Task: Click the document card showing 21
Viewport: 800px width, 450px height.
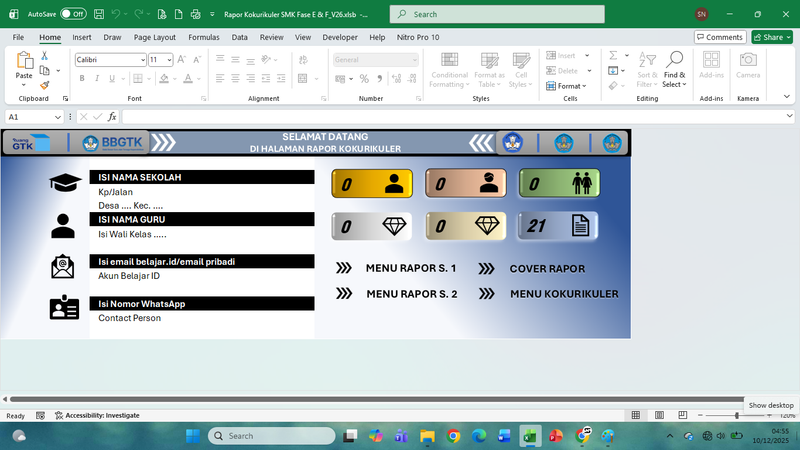Action: click(x=558, y=226)
